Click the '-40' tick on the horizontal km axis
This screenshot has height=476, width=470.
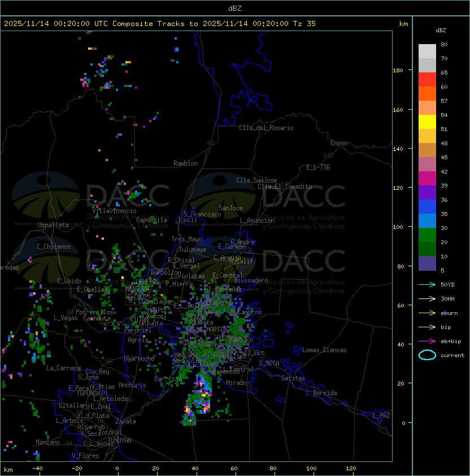(37, 469)
